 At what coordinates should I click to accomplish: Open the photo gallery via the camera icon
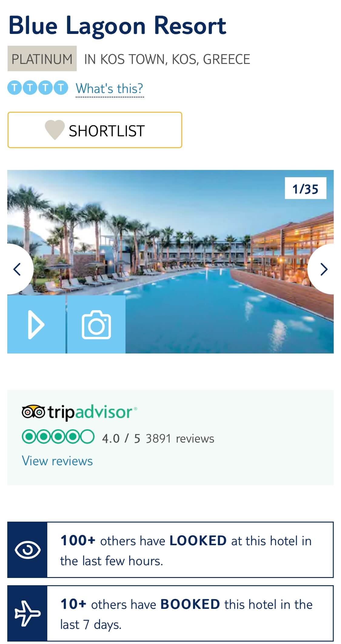[x=96, y=324]
